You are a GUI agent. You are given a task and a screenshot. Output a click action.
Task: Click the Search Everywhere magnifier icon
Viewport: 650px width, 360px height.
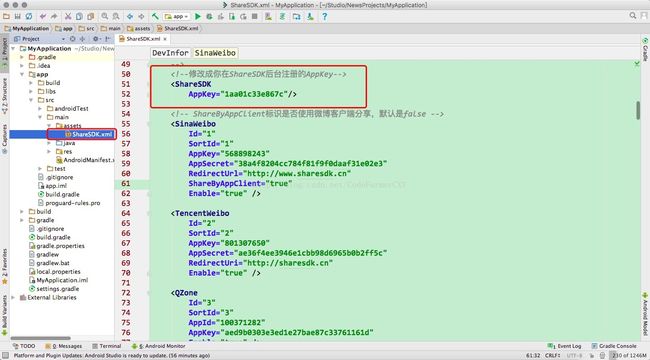click(633, 16)
